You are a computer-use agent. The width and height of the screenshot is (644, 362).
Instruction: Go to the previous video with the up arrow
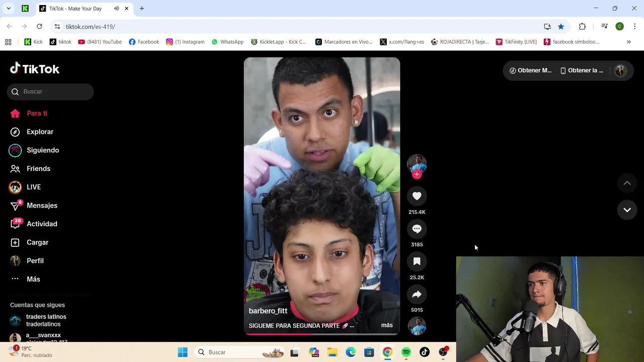627,183
